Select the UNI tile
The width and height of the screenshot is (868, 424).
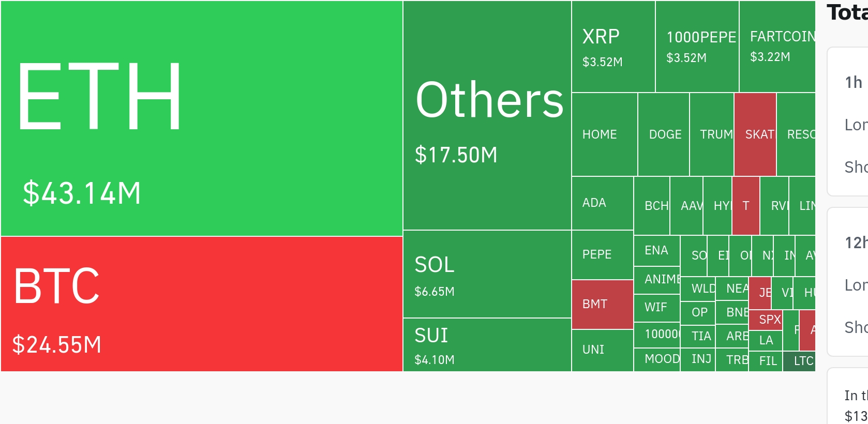603,350
